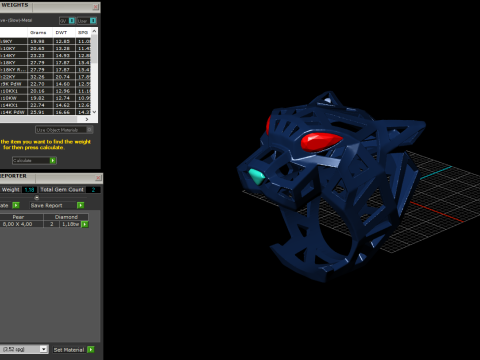Click the Set Material button label
480x360 pixels.
click(69, 350)
